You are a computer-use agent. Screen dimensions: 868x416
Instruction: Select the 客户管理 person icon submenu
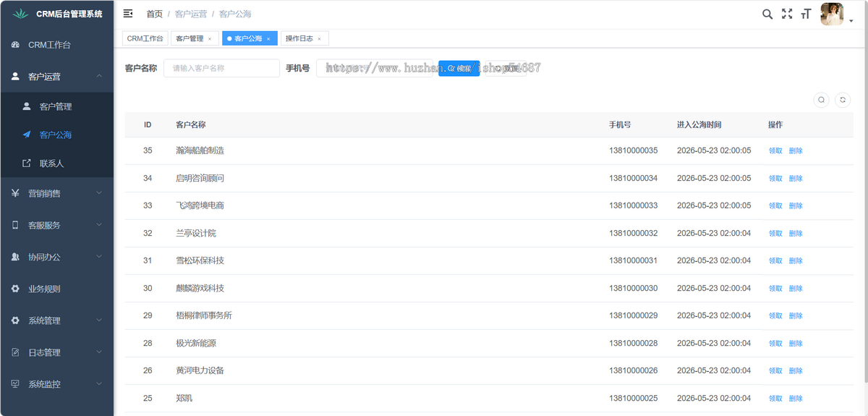point(27,106)
